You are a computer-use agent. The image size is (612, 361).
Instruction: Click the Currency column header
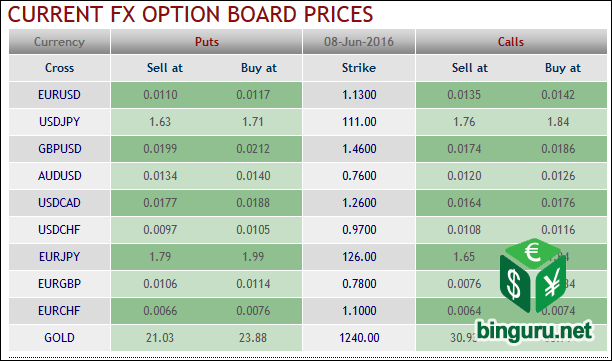(x=59, y=42)
